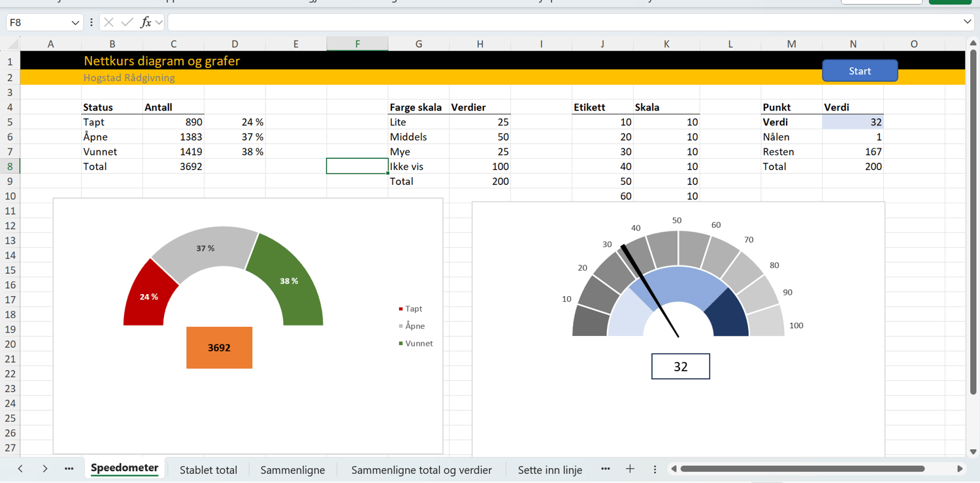This screenshot has height=483, width=980.
Task: Open the Sammenligne sheet tab
Action: pyautogui.click(x=293, y=469)
